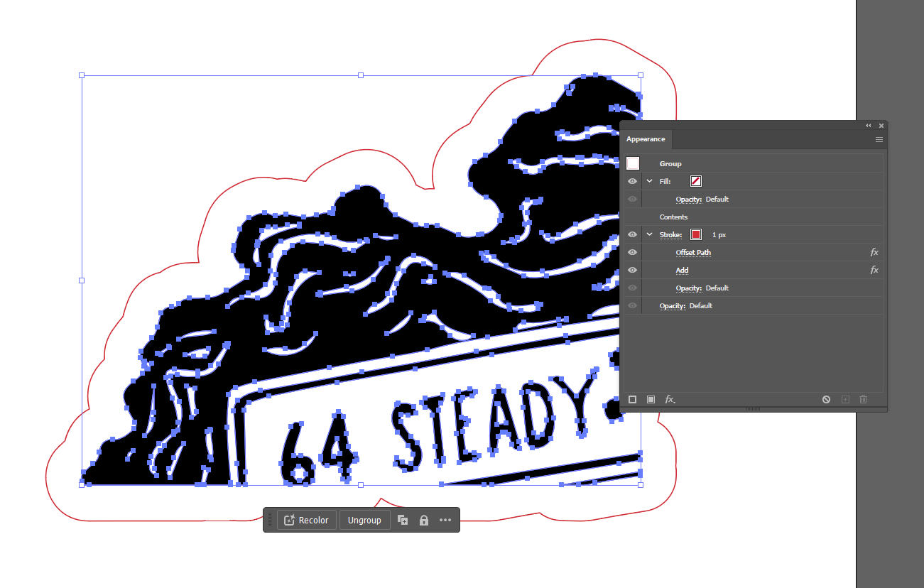Image resolution: width=924 pixels, height=588 pixels.
Task: Collapse the Stroke attribute row
Action: coord(648,234)
